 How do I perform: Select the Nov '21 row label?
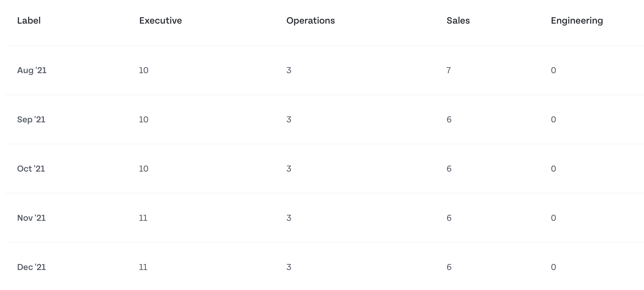coord(31,218)
